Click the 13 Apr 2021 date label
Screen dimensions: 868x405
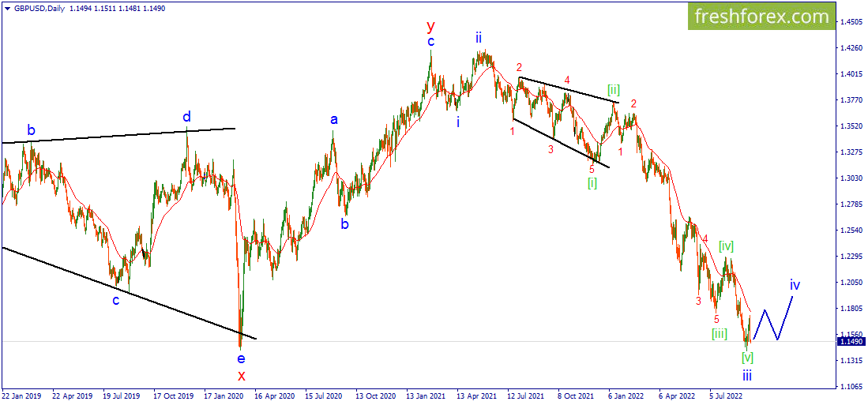pos(476,396)
